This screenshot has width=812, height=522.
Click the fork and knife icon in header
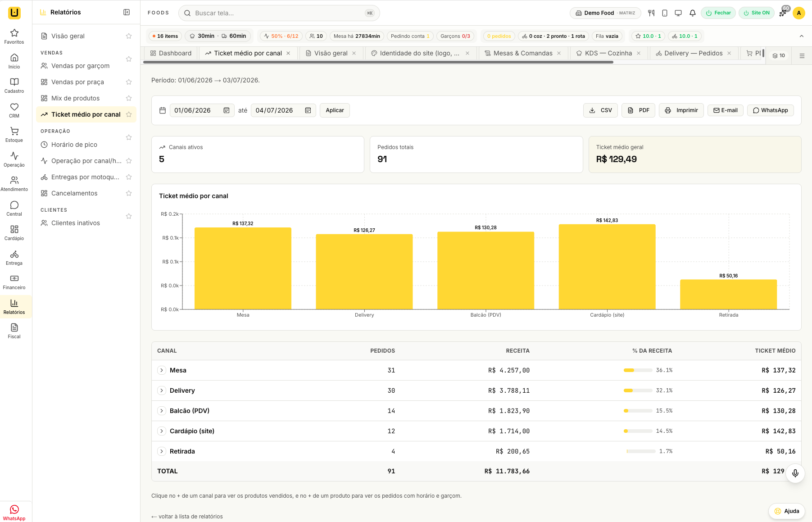click(x=651, y=13)
